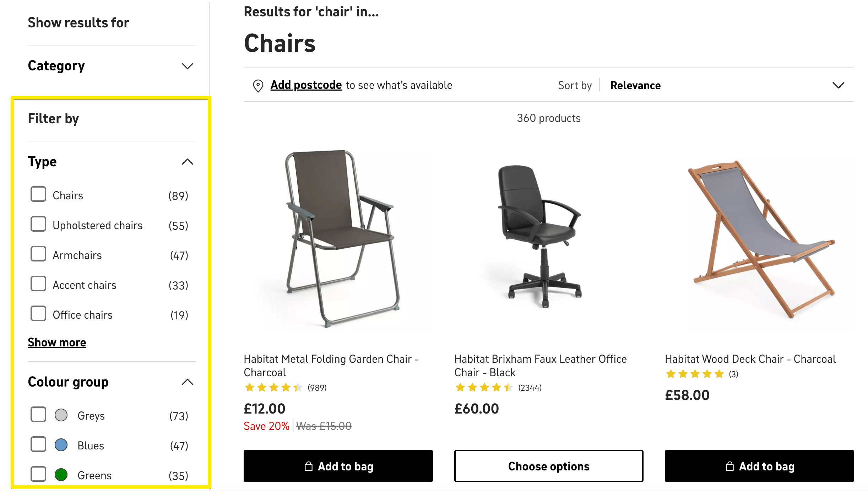Image resolution: width=868 pixels, height=491 pixels.
Task: Click the Add postcode link
Action: click(x=306, y=85)
